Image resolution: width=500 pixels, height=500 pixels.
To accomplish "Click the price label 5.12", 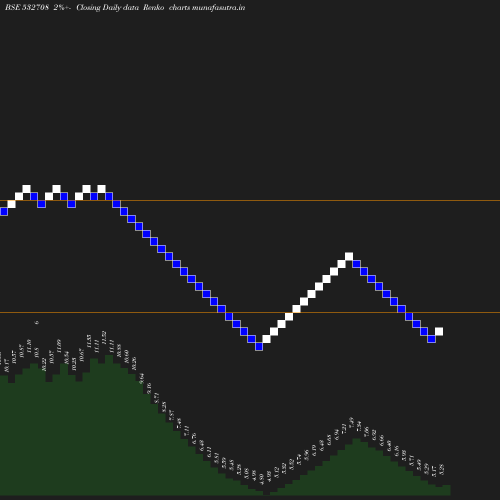I will coord(276,472).
